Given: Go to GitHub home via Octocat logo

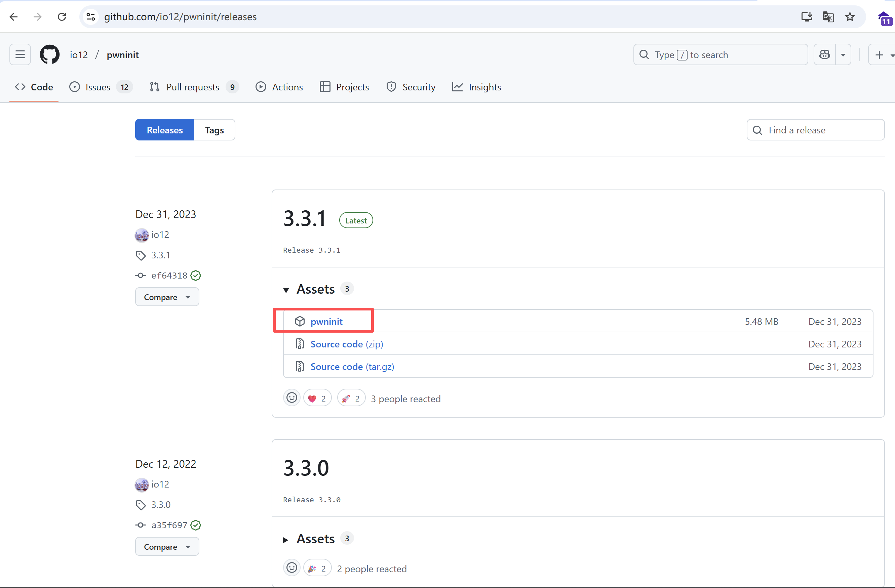Looking at the screenshot, I should [50, 55].
